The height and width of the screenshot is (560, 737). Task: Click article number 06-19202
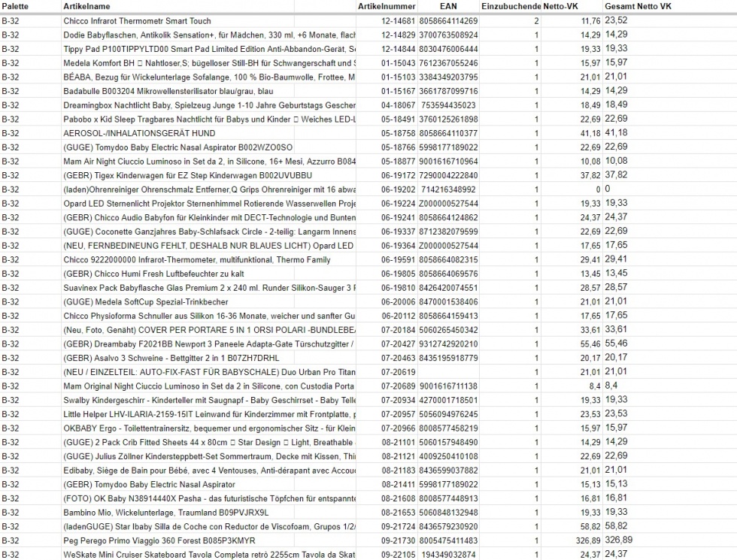(398, 189)
